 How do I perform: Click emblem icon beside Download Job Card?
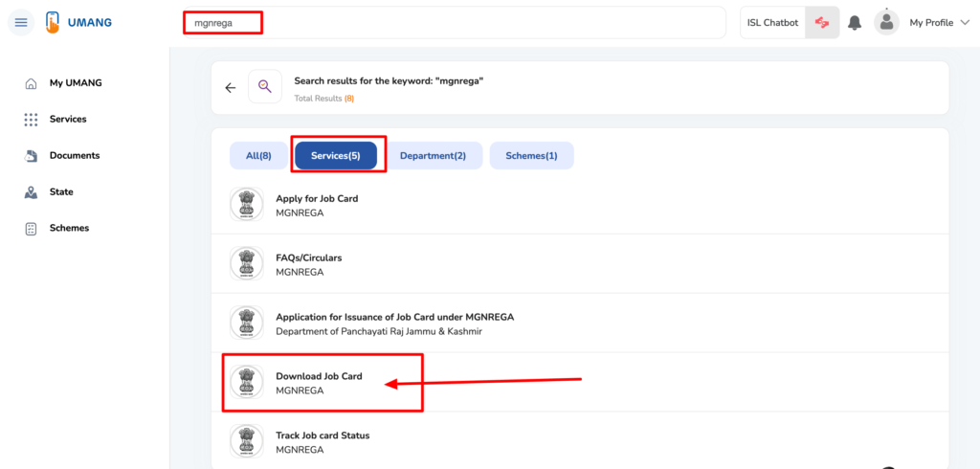coord(246,382)
